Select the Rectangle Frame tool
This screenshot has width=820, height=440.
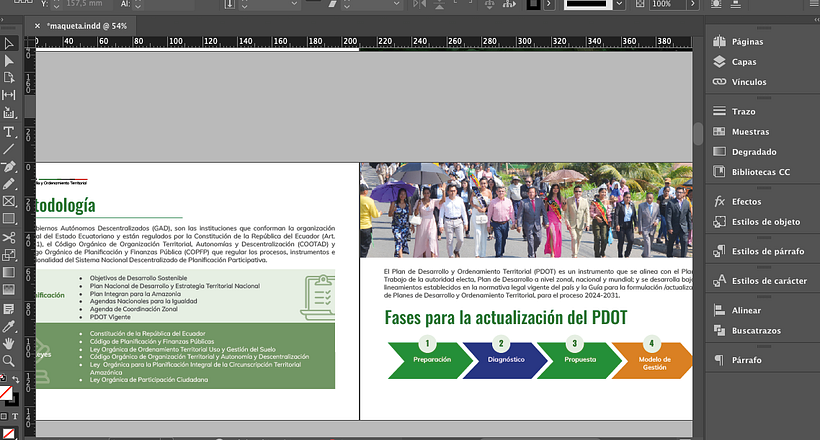[x=9, y=201]
